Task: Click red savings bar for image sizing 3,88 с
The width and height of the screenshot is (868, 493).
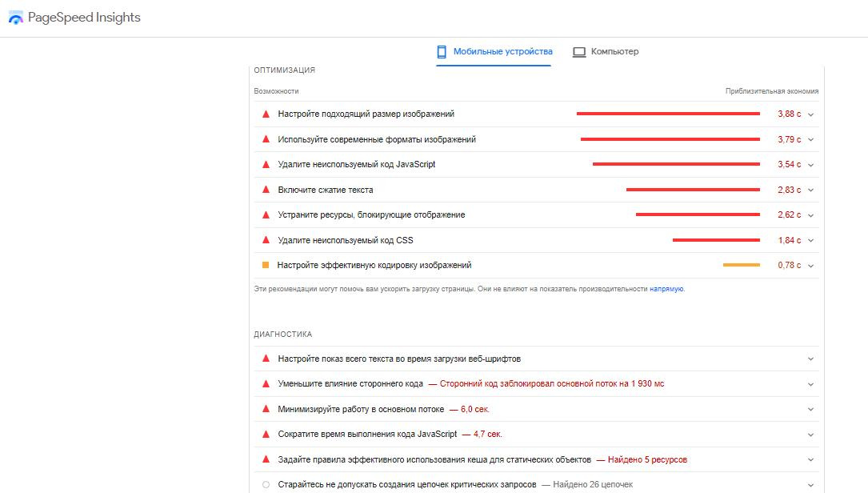Action: pyautogui.click(x=668, y=114)
